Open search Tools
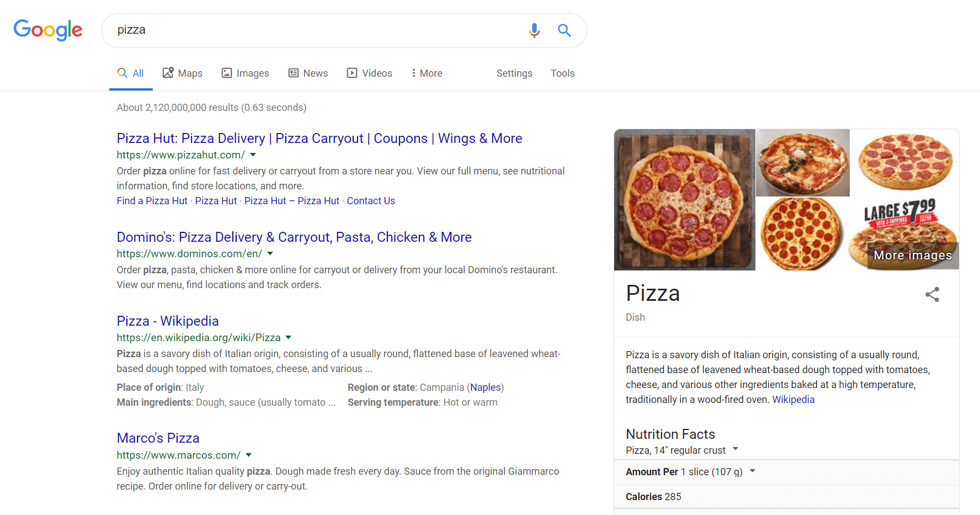Viewport: 980px width, 515px height. (562, 73)
